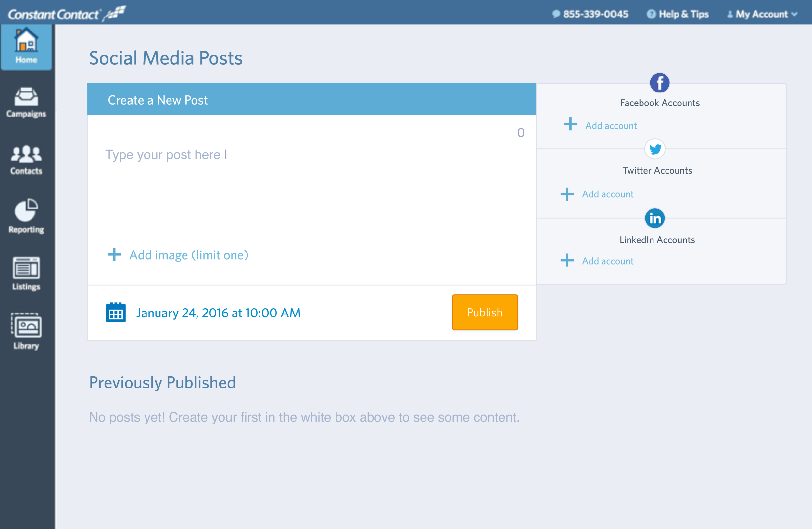This screenshot has width=812, height=529.
Task: Click the chat bubble phone icon
Action: click(x=556, y=14)
